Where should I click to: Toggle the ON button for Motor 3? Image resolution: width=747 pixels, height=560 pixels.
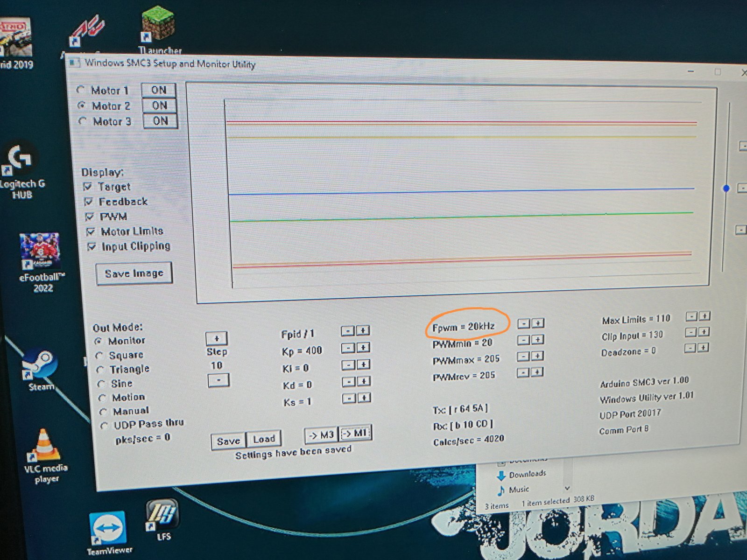click(x=160, y=121)
